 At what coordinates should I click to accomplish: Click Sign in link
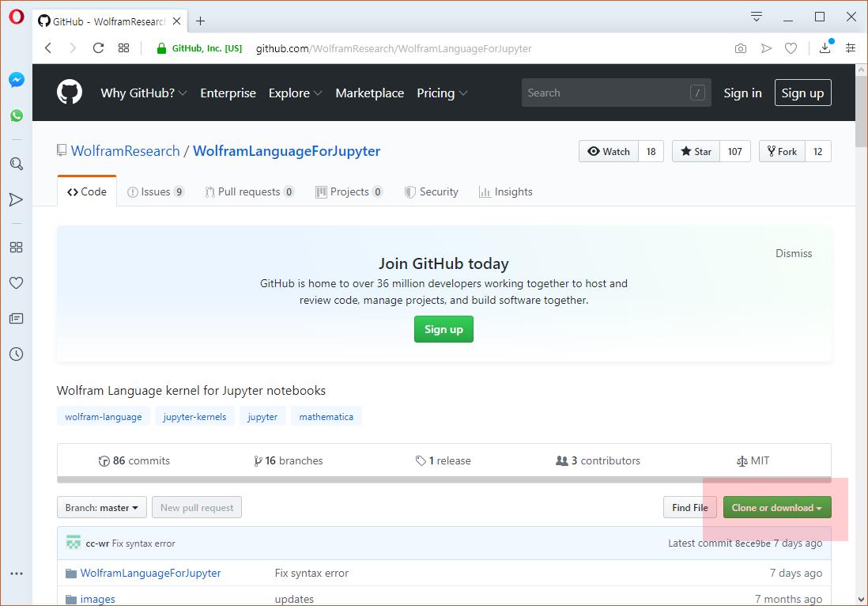click(x=742, y=93)
